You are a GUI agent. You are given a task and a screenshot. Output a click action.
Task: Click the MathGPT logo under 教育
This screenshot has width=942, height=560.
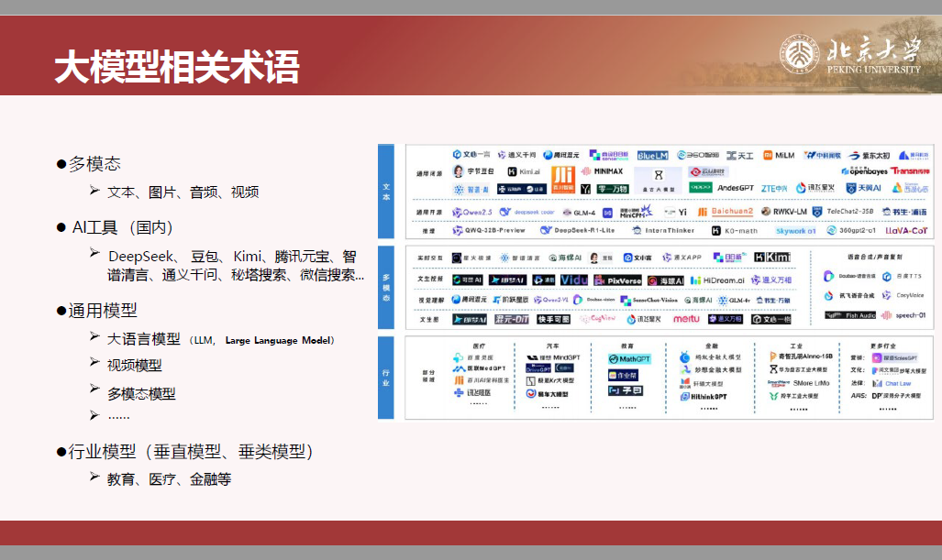pyautogui.click(x=629, y=359)
